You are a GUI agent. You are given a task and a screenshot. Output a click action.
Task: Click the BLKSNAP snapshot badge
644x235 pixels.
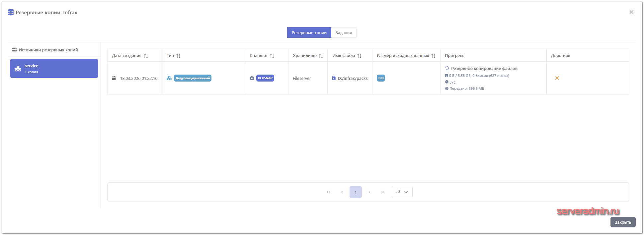265,78
